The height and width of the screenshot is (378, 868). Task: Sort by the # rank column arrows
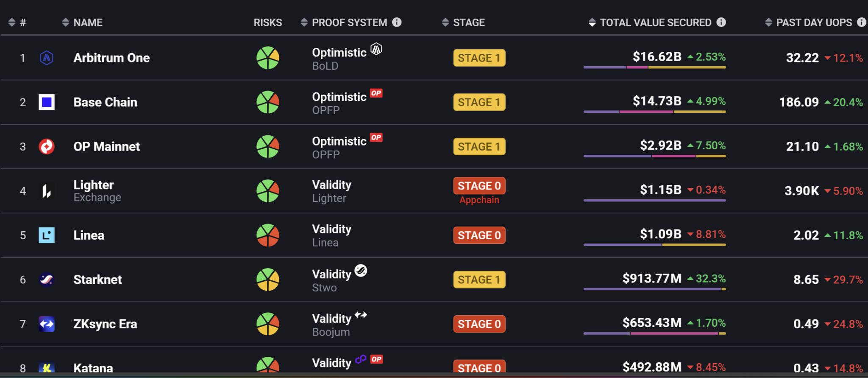12,22
